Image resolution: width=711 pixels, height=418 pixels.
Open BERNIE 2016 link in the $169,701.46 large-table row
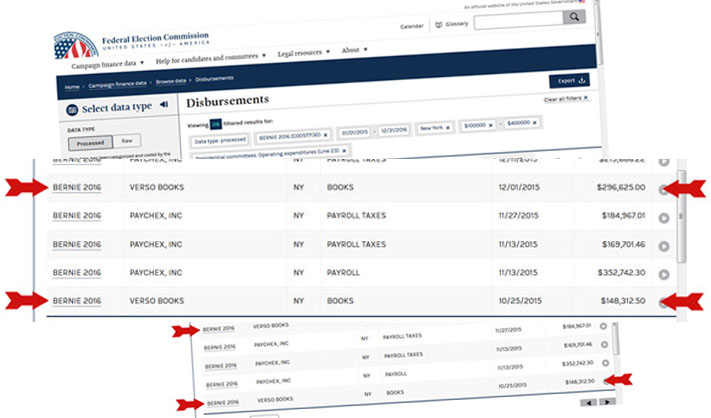coord(77,244)
